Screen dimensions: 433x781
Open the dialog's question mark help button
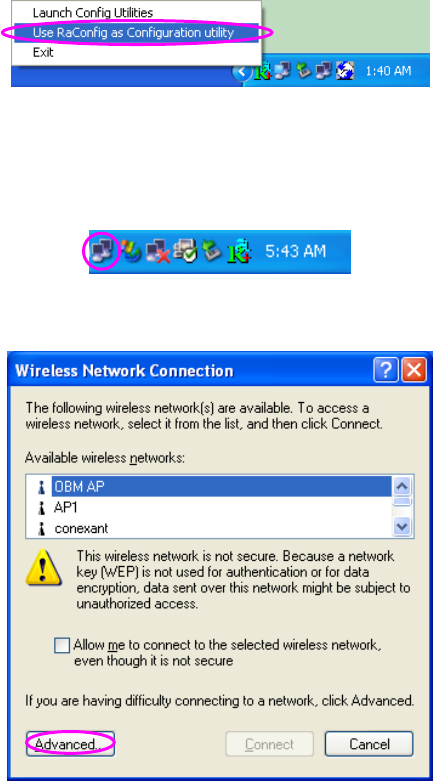pos(386,370)
